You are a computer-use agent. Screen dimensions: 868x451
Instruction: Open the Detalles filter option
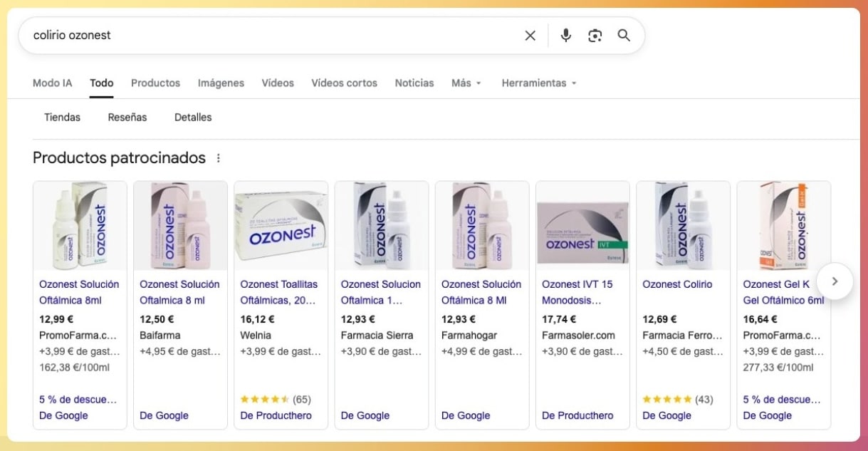click(x=193, y=117)
